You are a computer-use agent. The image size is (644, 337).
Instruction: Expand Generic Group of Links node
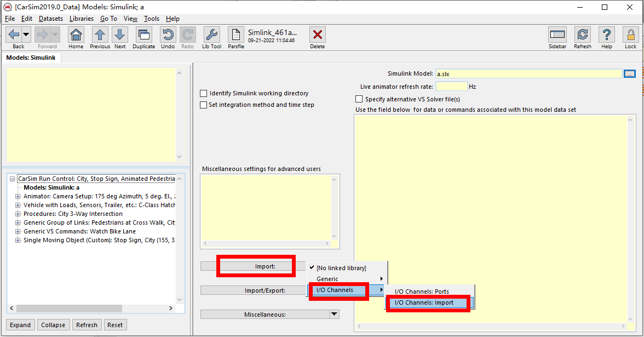(x=18, y=222)
